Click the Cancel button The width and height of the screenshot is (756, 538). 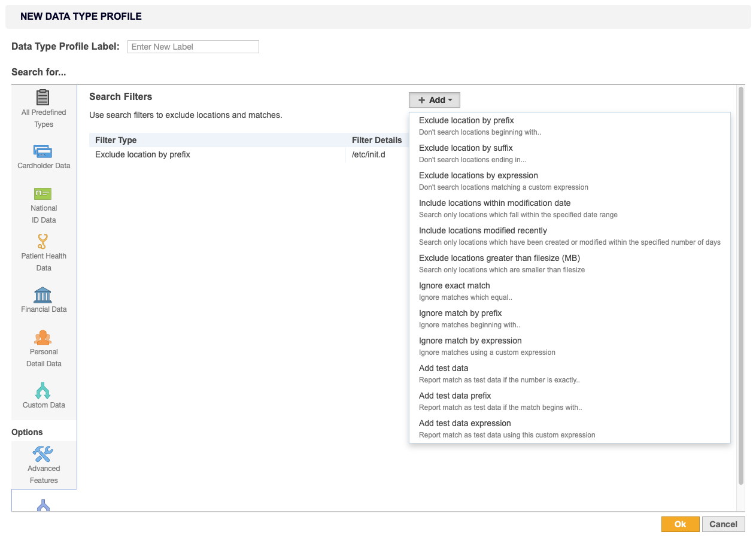[723, 524]
